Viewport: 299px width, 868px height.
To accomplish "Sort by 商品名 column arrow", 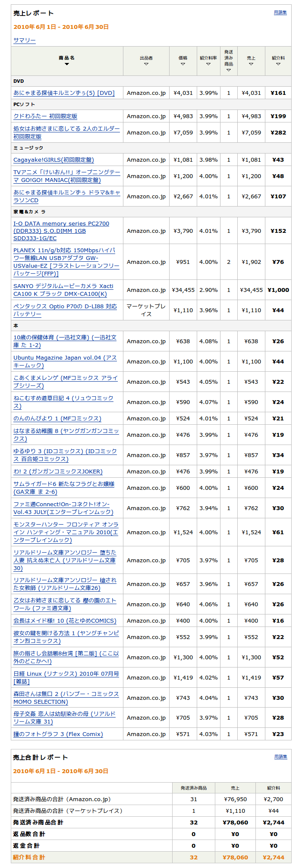I will pos(67,64).
